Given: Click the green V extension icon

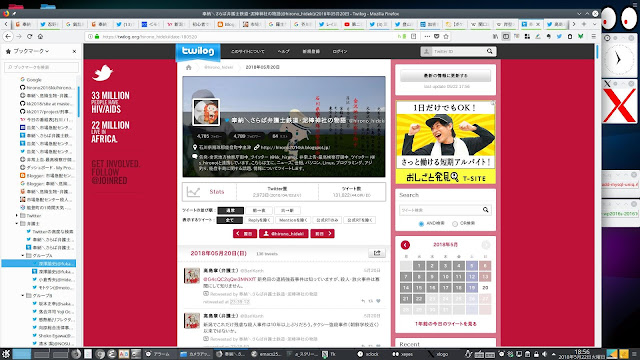Looking at the screenshot, I should coord(580,36).
